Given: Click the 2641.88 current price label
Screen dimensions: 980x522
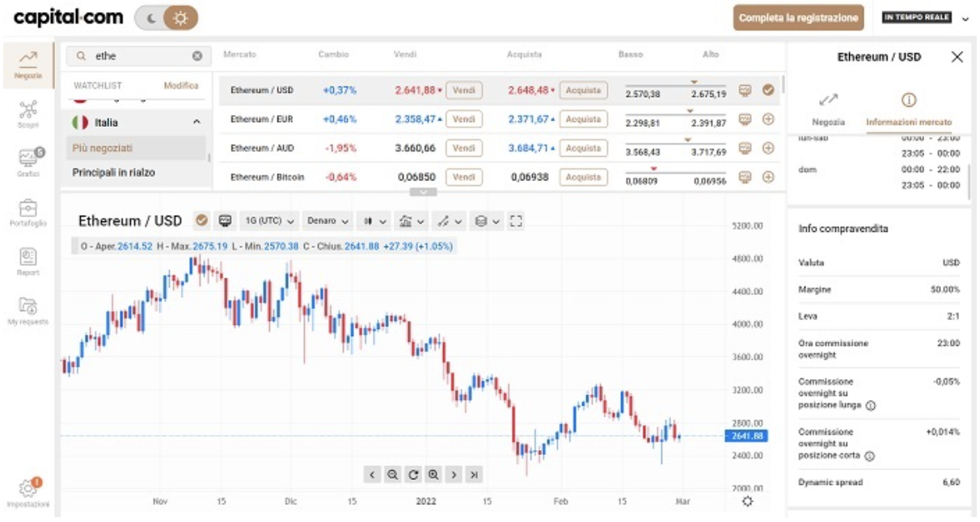Looking at the screenshot, I should pyautogui.click(x=746, y=436).
